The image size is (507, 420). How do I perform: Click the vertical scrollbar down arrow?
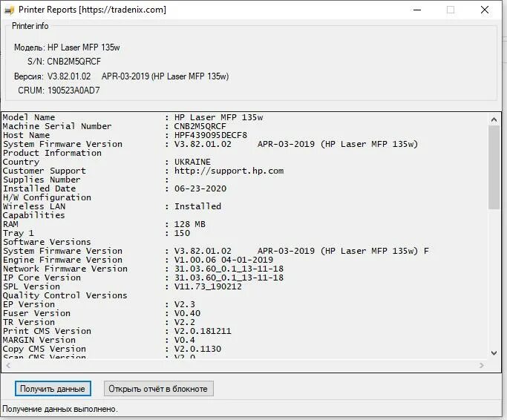coord(494,353)
